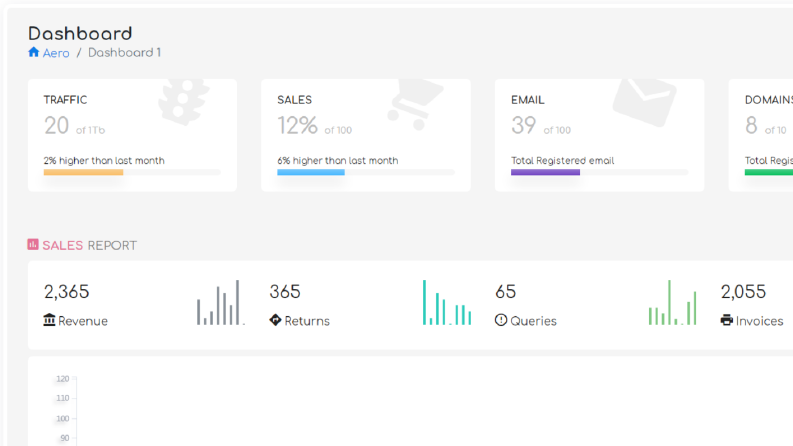Click the envelope icon on Email card
Screen dimensions: 793x446
644,102
